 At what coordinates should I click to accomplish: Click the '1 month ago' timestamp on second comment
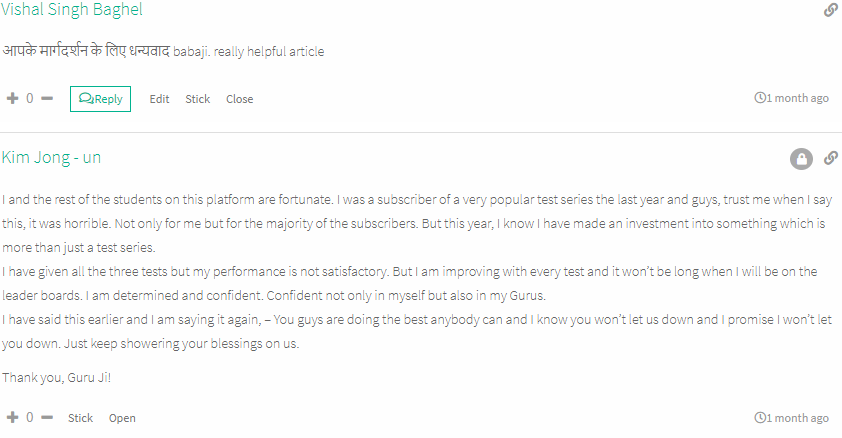tap(797, 418)
